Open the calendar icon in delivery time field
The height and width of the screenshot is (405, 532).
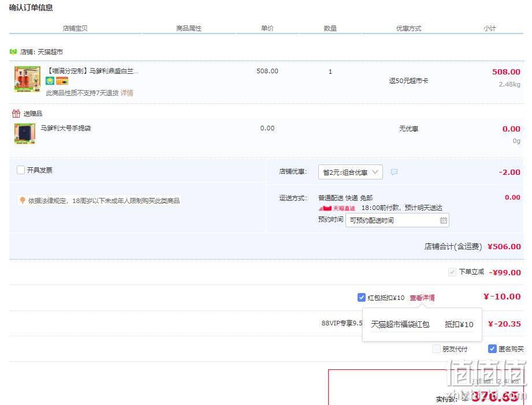pos(443,220)
